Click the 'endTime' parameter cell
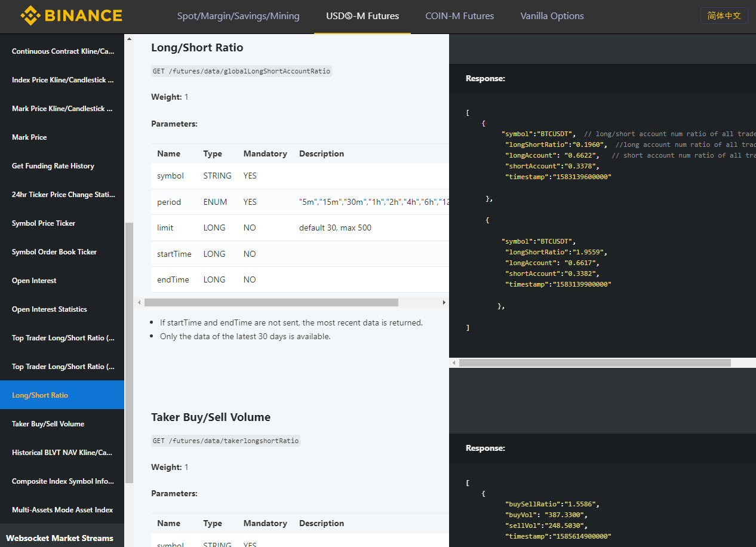The image size is (756, 547). tap(173, 279)
